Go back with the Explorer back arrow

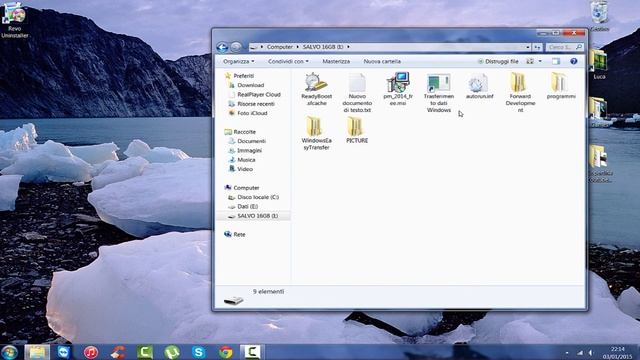tap(222, 47)
